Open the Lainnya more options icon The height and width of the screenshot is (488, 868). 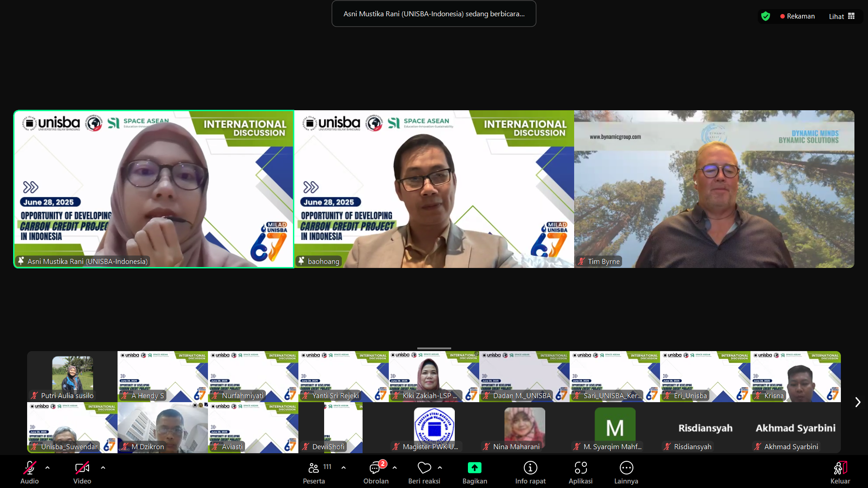626,468
